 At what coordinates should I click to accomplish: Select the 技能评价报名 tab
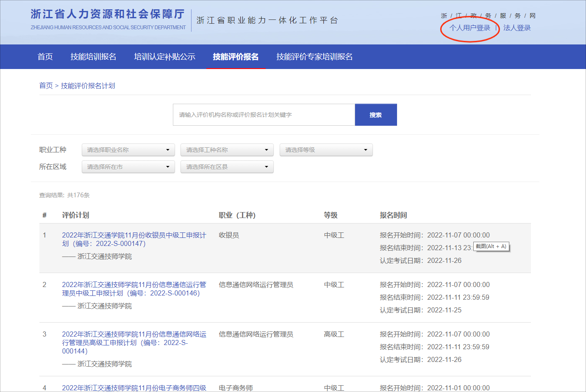(236, 57)
